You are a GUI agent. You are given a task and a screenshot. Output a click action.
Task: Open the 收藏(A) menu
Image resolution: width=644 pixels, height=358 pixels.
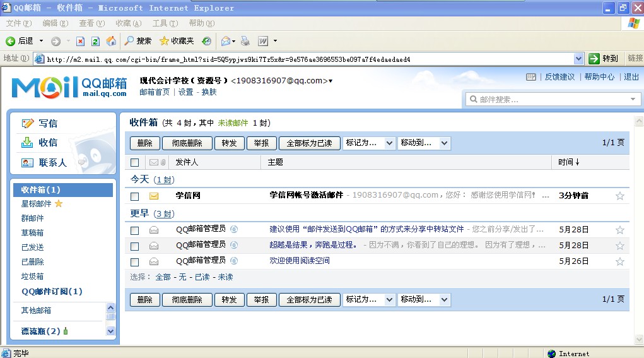129,23
